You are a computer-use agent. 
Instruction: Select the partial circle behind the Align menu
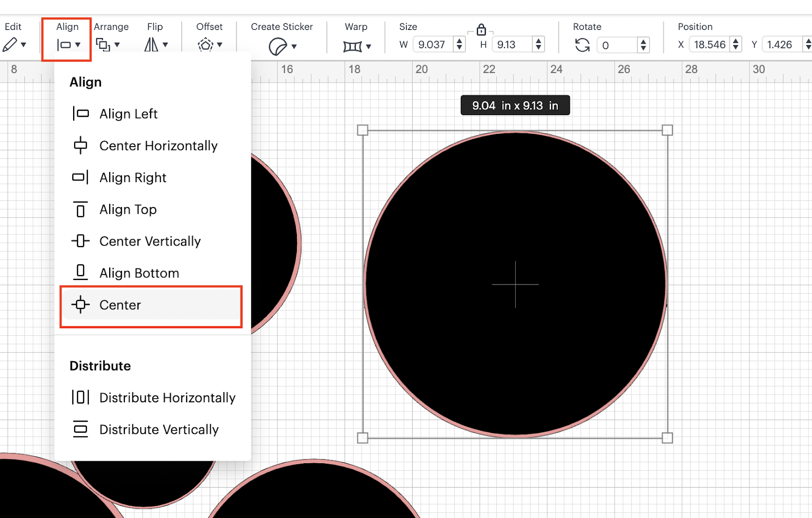[x=275, y=244]
